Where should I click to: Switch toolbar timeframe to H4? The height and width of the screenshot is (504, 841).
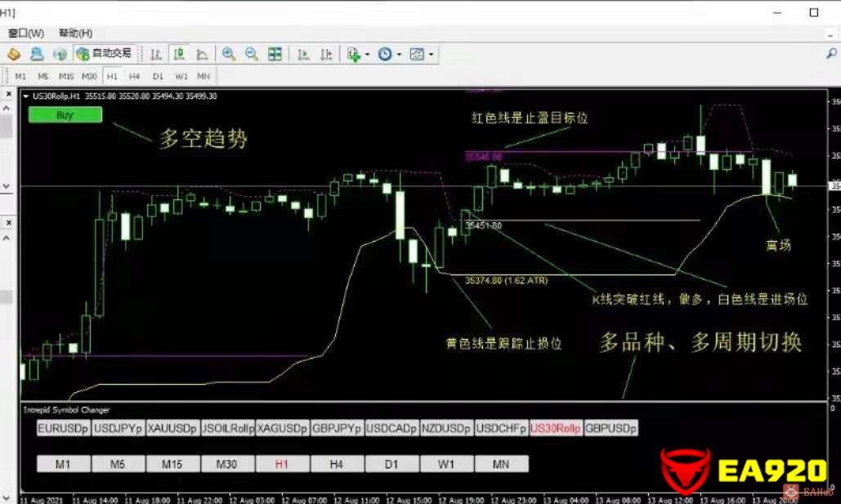click(135, 76)
